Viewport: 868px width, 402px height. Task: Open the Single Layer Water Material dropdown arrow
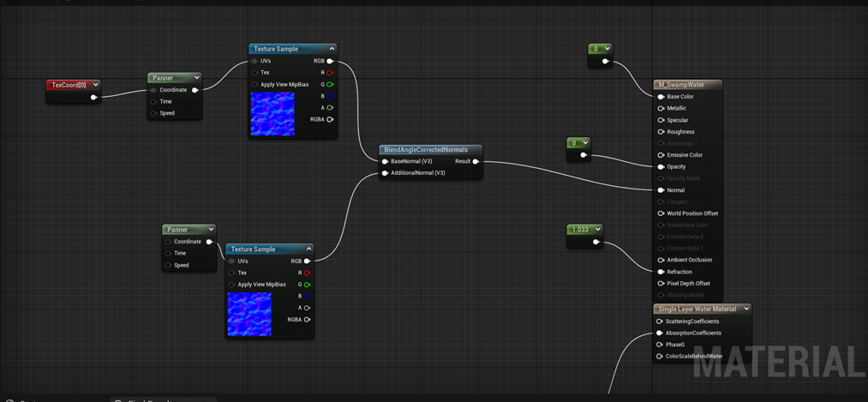click(745, 309)
